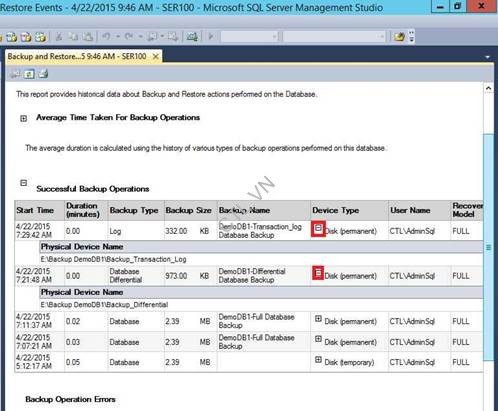Open the wide combo box before Find icon
498x411 pixels.
pos(334,36)
